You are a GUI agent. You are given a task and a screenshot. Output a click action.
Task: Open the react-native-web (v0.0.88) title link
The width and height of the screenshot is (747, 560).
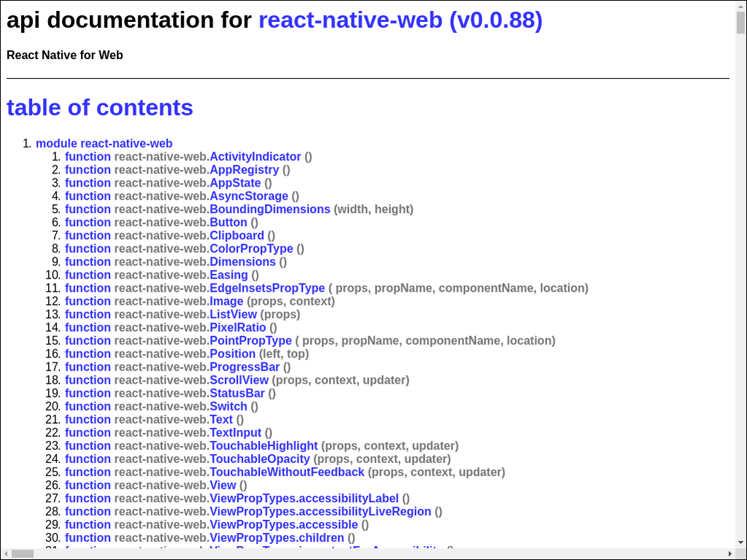point(400,20)
